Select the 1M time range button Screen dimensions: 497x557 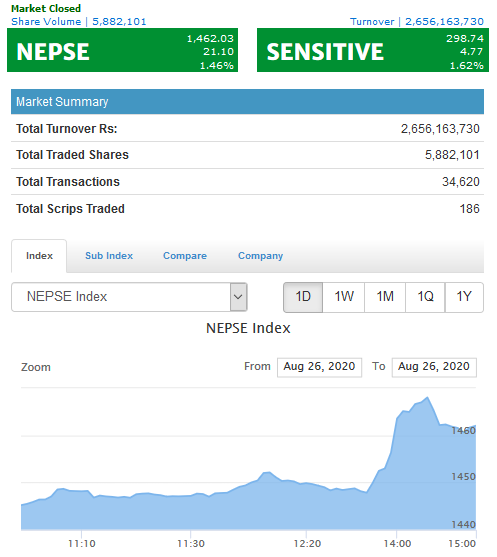[x=385, y=297]
